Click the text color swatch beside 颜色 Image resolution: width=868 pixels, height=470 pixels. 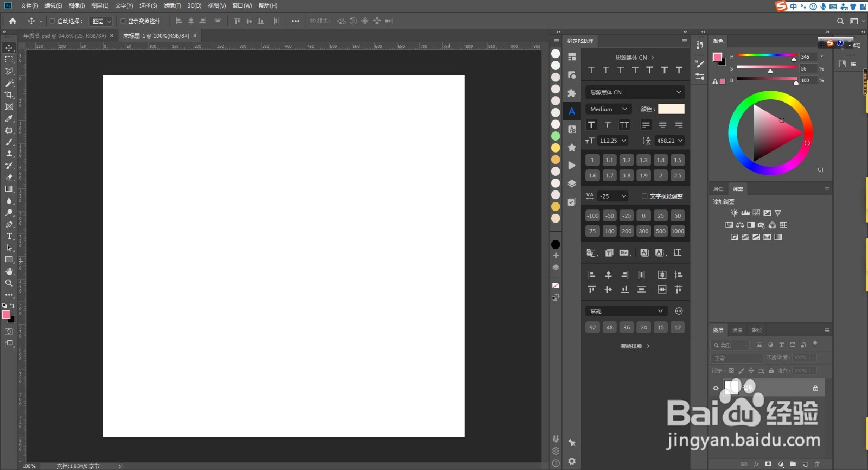pyautogui.click(x=671, y=109)
